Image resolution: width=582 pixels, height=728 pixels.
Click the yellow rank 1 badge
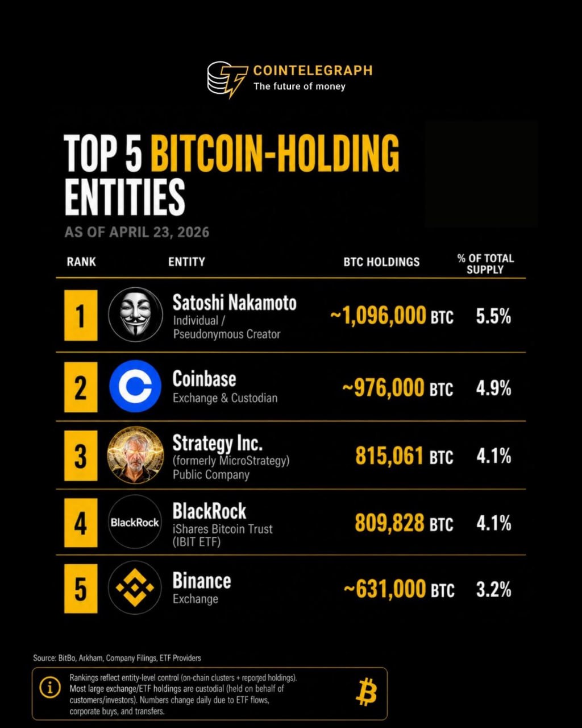point(81,315)
